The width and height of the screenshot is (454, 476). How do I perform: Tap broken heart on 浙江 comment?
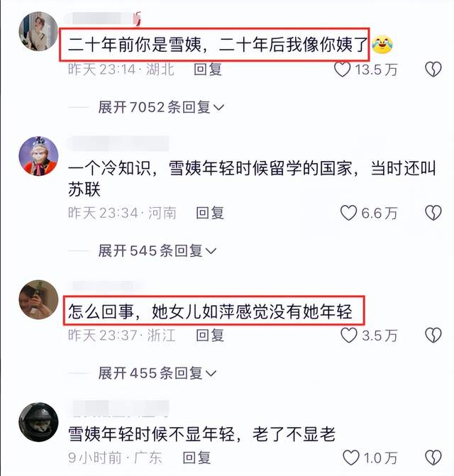coord(433,335)
